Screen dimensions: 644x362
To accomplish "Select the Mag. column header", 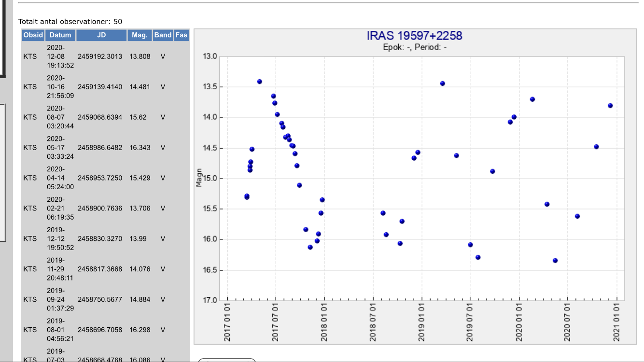I will tap(140, 35).
